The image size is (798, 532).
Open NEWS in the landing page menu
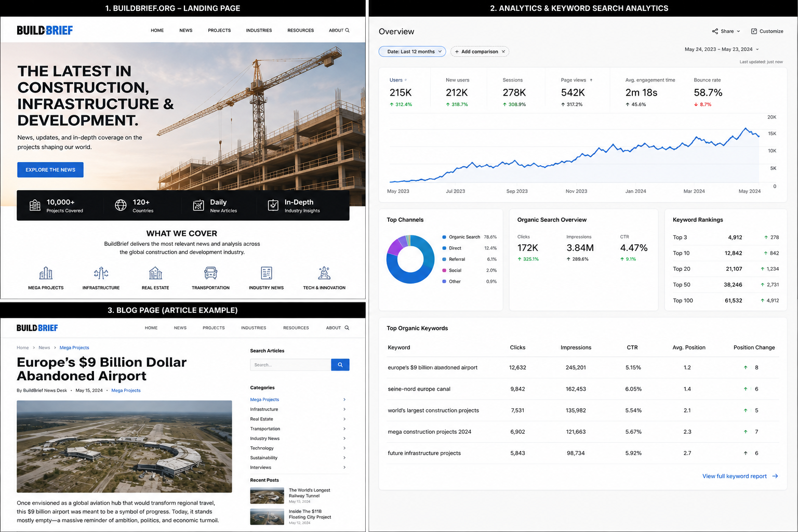186,31
